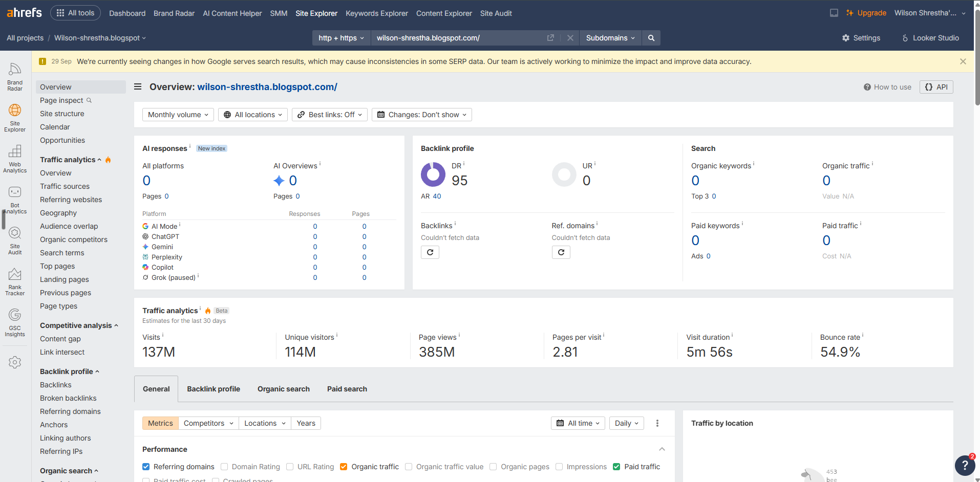Uncheck the Paid traffic checkbox
Viewport: 980px width, 482px height.
[616, 467]
